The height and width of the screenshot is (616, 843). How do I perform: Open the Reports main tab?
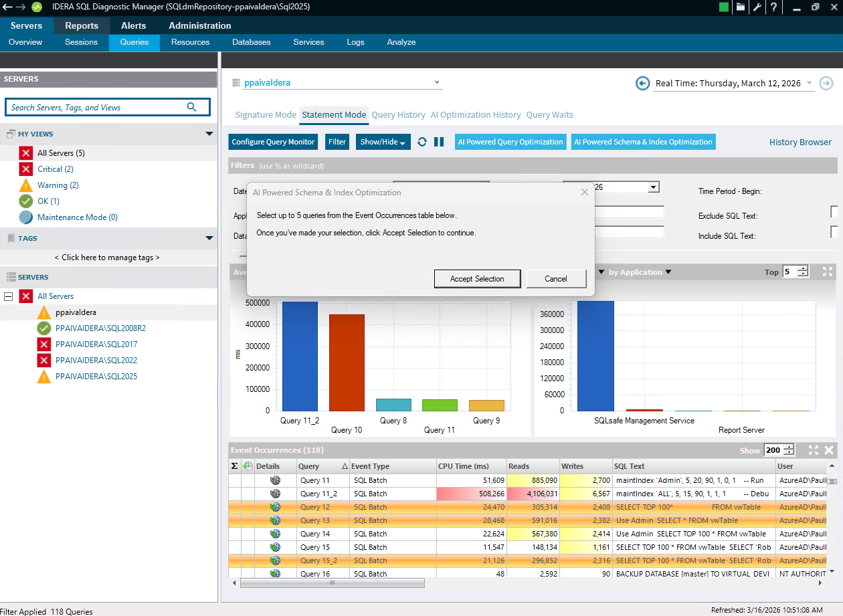click(x=82, y=25)
